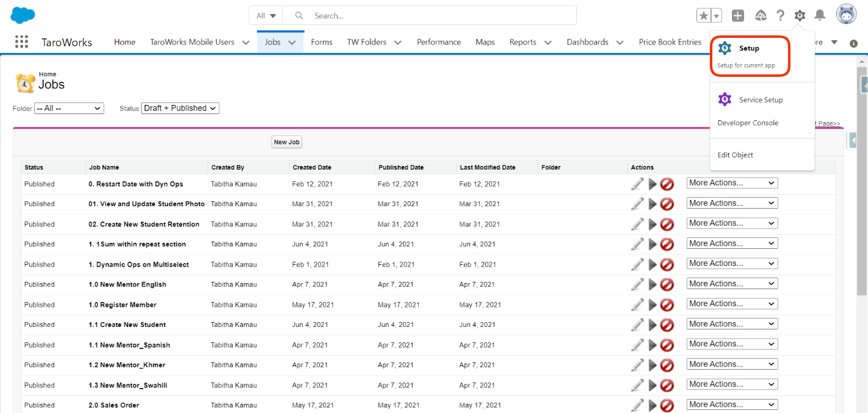The image size is (868, 413).
Task: Edit the 0. Restart Date with Dyn Ops job
Action: pos(637,184)
